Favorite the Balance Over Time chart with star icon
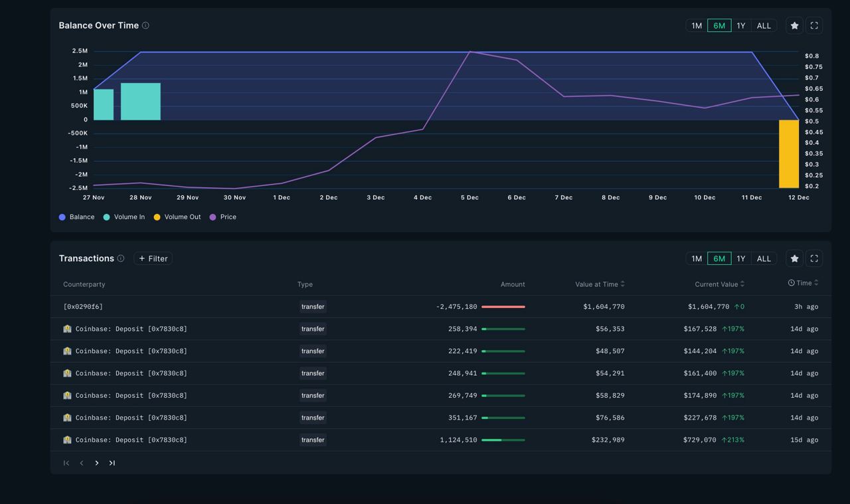This screenshot has height=504, width=850. [x=794, y=25]
